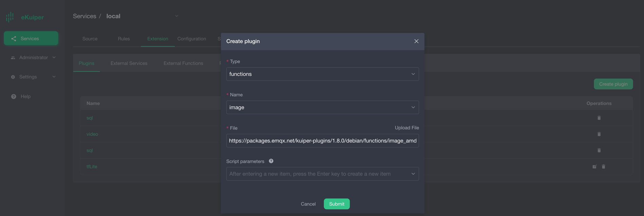
Task: Select the Extension tab
Action: (x=158, y=39)
